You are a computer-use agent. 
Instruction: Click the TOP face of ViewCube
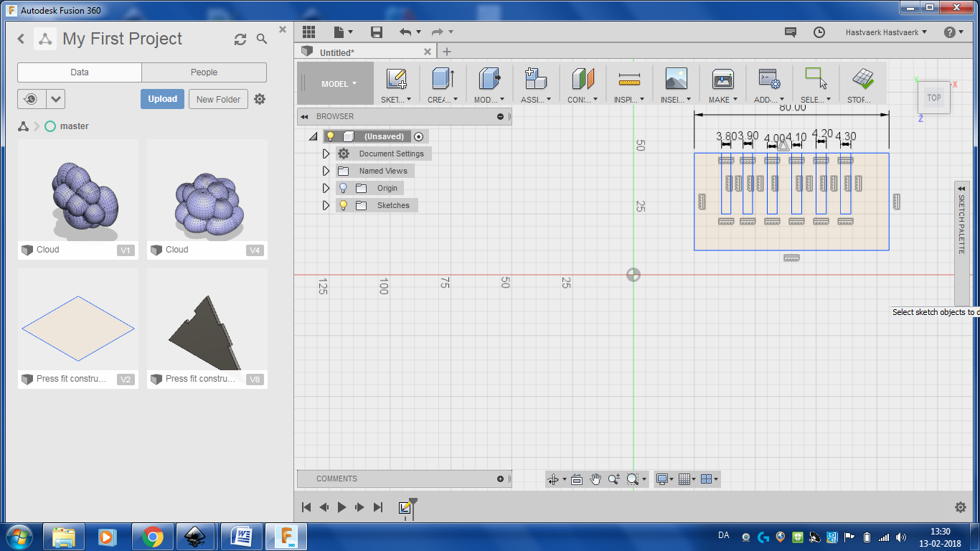tap(934, 98)
